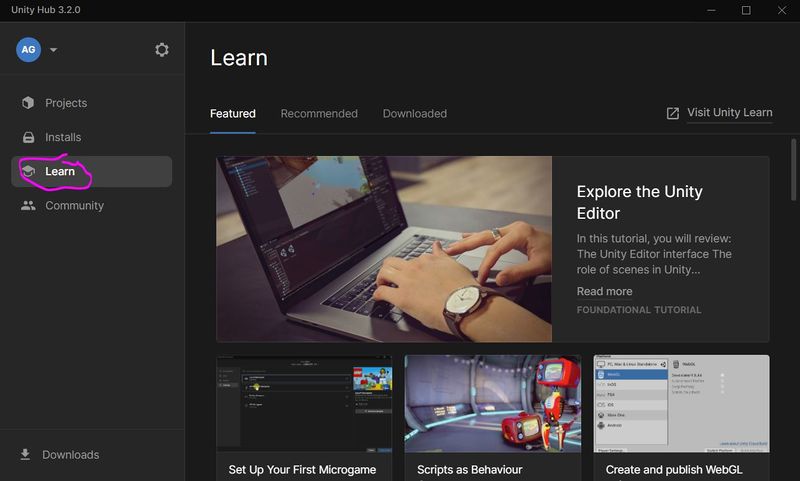Viewport: 800px width, 481px height.
Task: Switch to the Recommended tab
Action: tap(319, 113)
